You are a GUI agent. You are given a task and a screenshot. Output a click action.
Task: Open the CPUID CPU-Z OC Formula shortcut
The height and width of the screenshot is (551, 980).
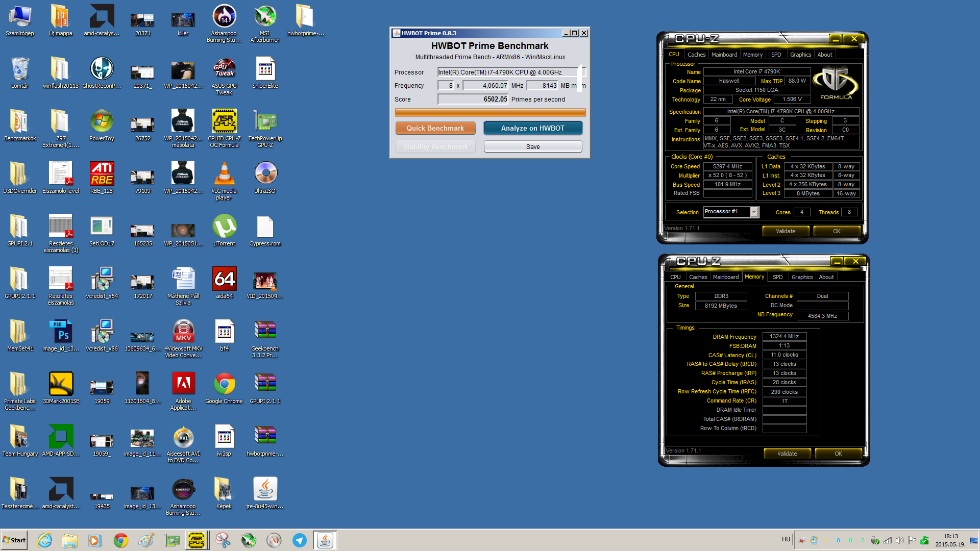coord(224,129)
